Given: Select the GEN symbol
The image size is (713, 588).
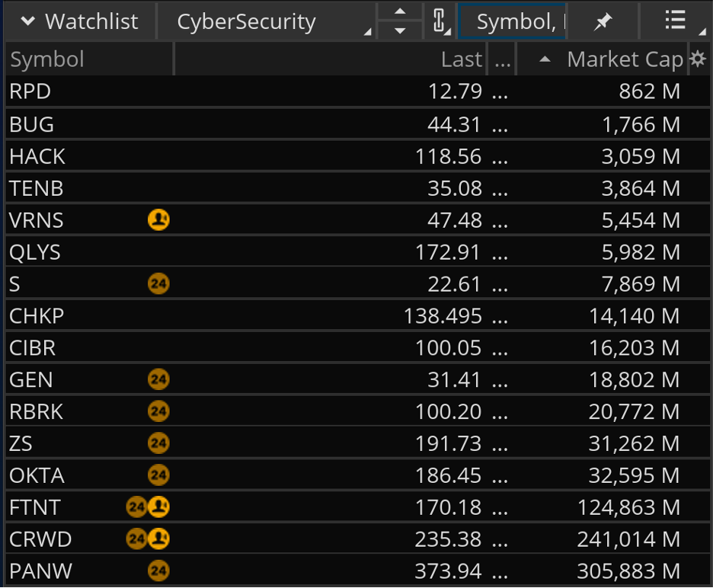Looking at the screenshot, I should coord(31,380).
